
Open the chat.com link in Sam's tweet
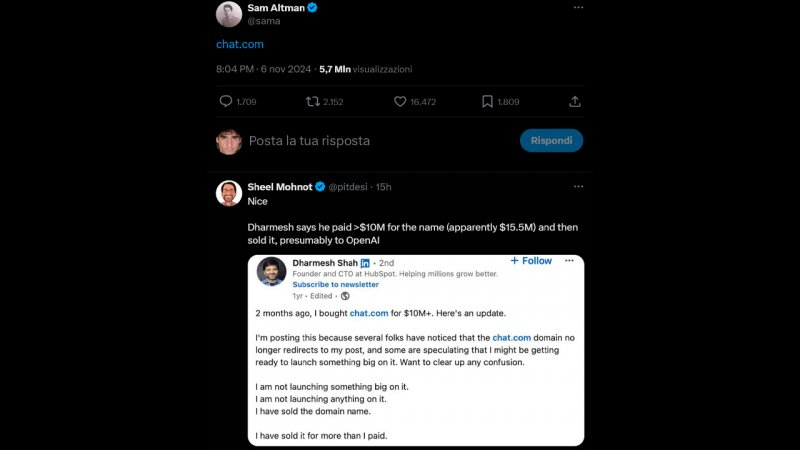tap(239, 44)
